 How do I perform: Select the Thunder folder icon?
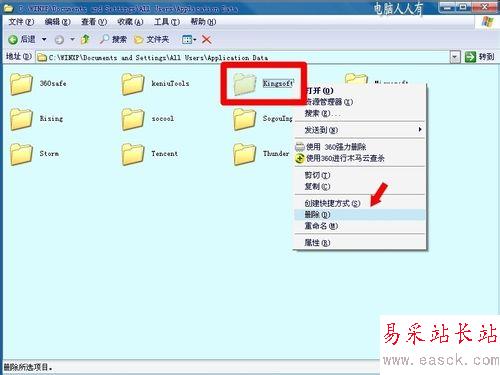245,154
